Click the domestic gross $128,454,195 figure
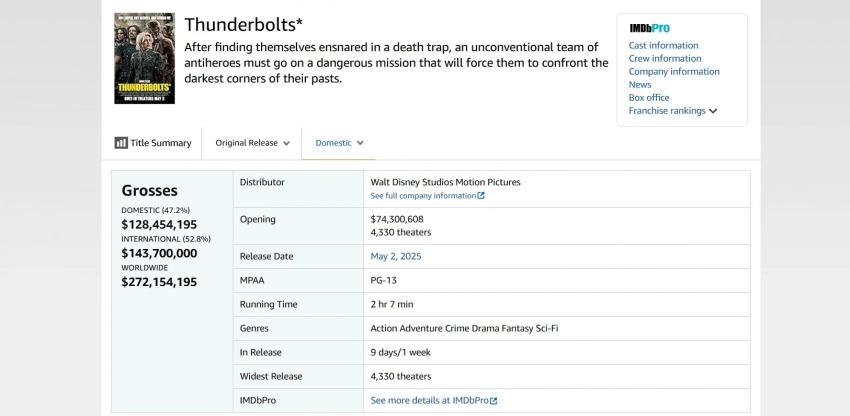The width and height of the screenshot is (850, 416). click(x=159, y=225)
